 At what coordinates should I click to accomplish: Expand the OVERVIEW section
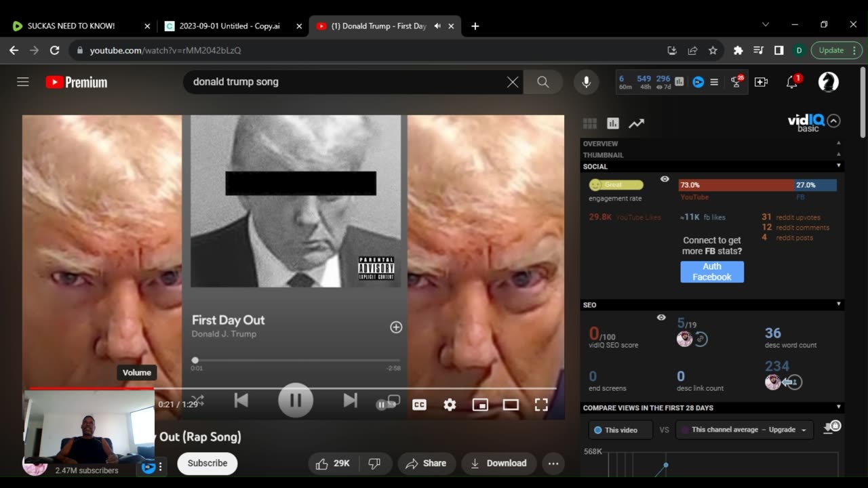coord(712,144)
